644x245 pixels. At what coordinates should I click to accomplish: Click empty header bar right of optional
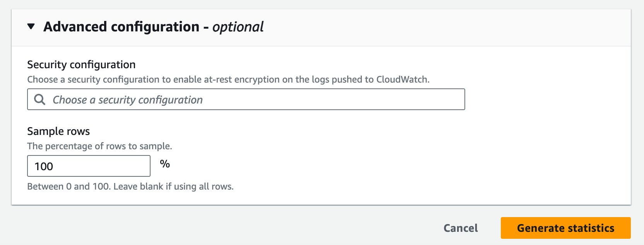(x=445, y=27)
